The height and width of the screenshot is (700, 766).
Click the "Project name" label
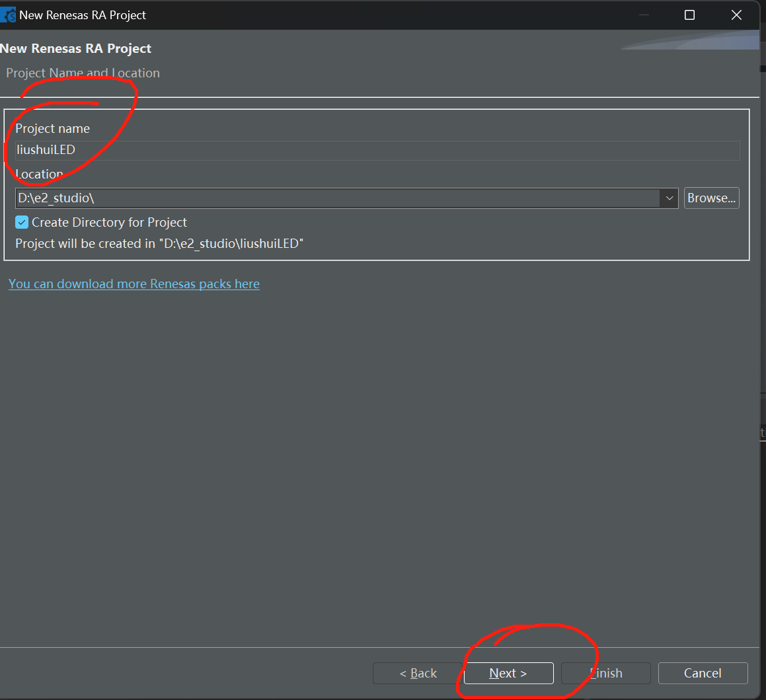coord(53,128)
